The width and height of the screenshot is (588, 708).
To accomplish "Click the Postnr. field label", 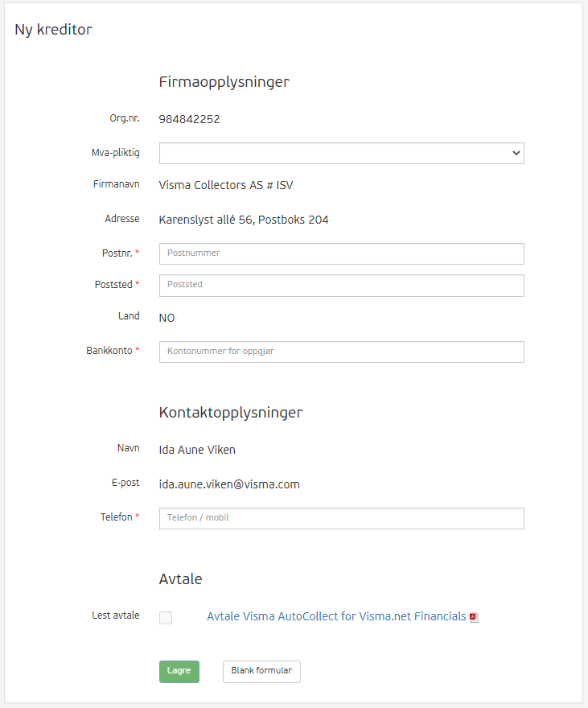I will 117,253.
